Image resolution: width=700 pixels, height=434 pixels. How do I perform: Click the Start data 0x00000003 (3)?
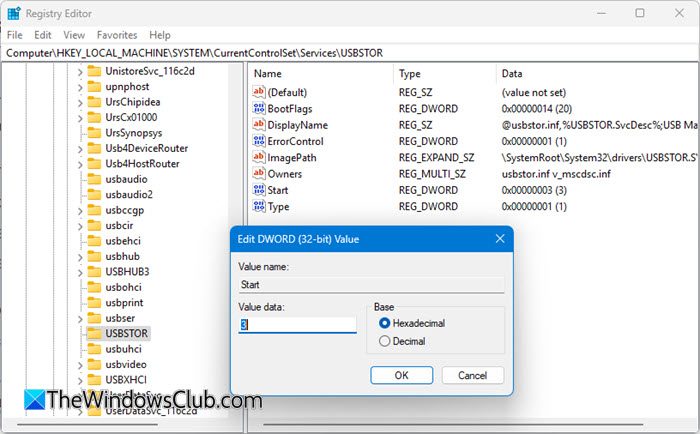[x=534, y=190]
